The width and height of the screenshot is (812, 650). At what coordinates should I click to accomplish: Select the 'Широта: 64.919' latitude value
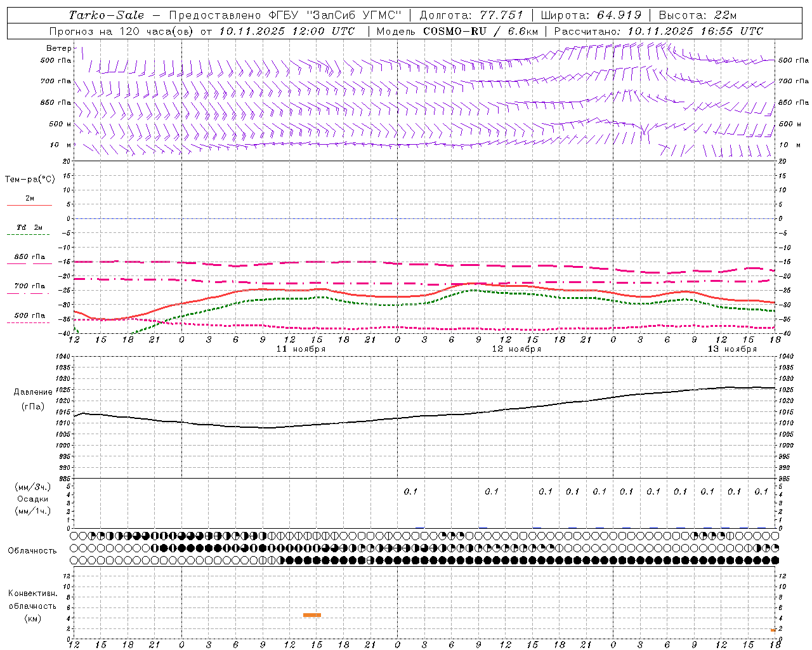point(591,15)
